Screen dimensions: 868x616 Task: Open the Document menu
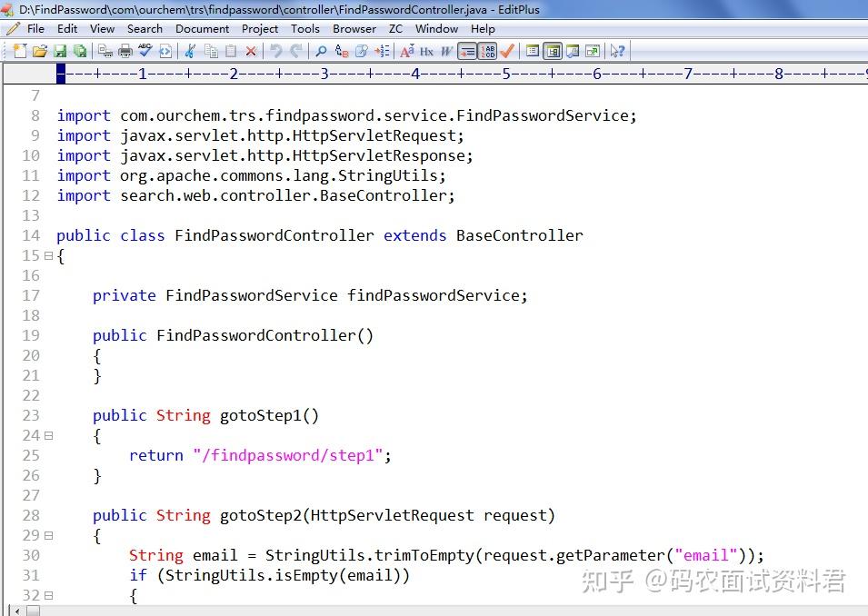[202, 29]
